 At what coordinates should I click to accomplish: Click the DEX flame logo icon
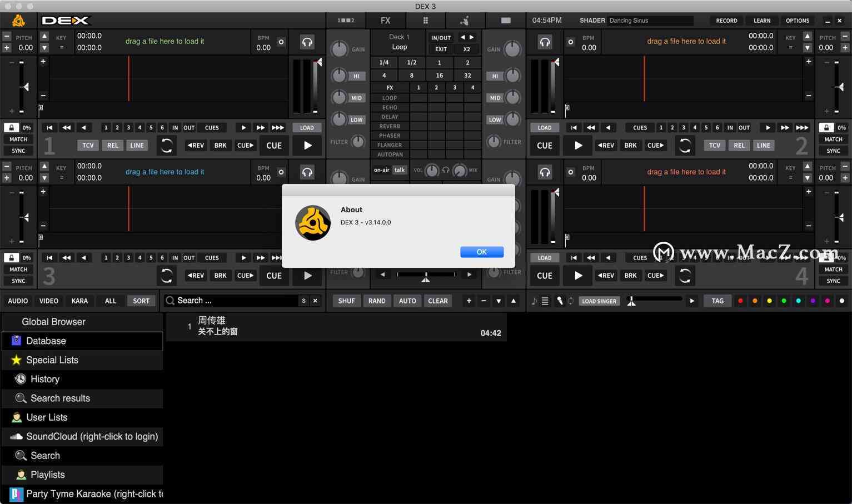(x=18, y=21)
